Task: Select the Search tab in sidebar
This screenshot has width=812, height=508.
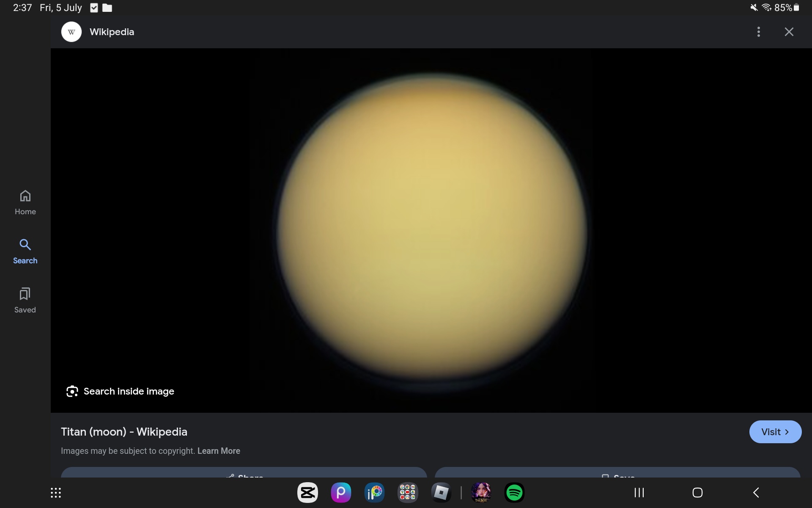Action: click(25, 251)
